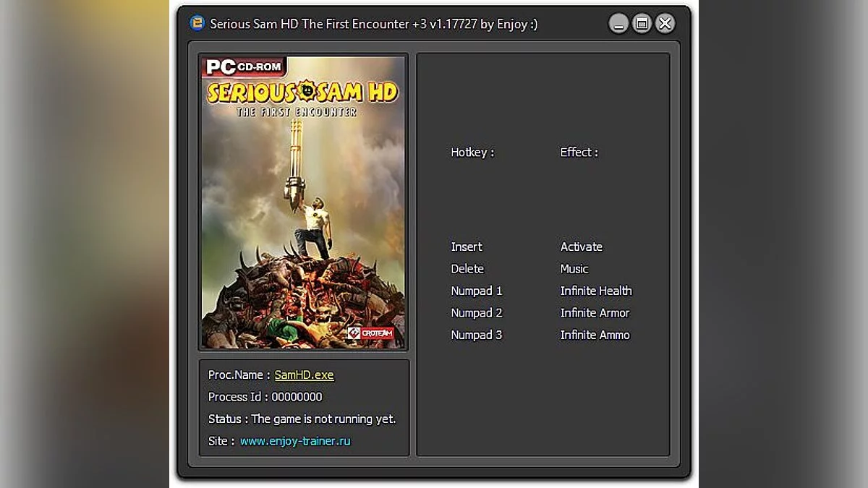Minimize the trainer window
Viewport: 868px width, 488px height.
(618, 24)
